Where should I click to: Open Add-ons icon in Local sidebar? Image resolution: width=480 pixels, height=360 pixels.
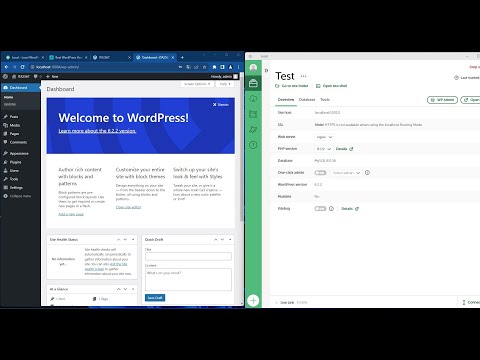click(x=253, y=129)
